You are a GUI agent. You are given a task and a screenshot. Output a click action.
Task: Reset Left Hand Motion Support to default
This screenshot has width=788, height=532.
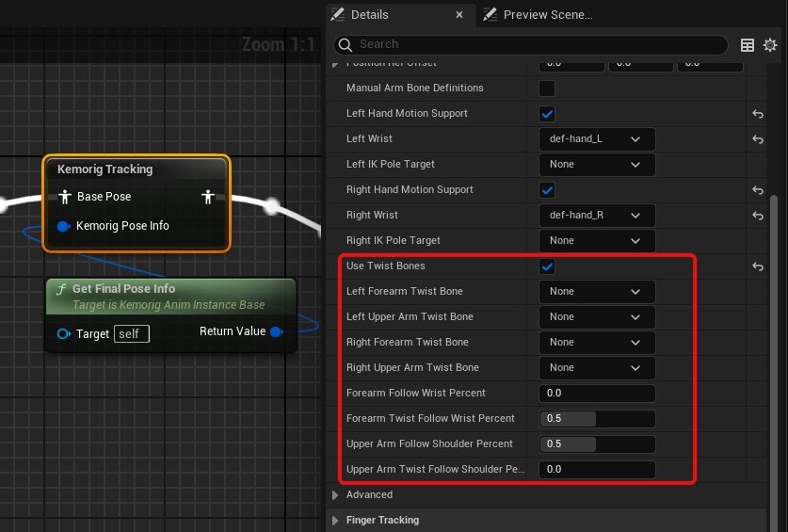758,114
